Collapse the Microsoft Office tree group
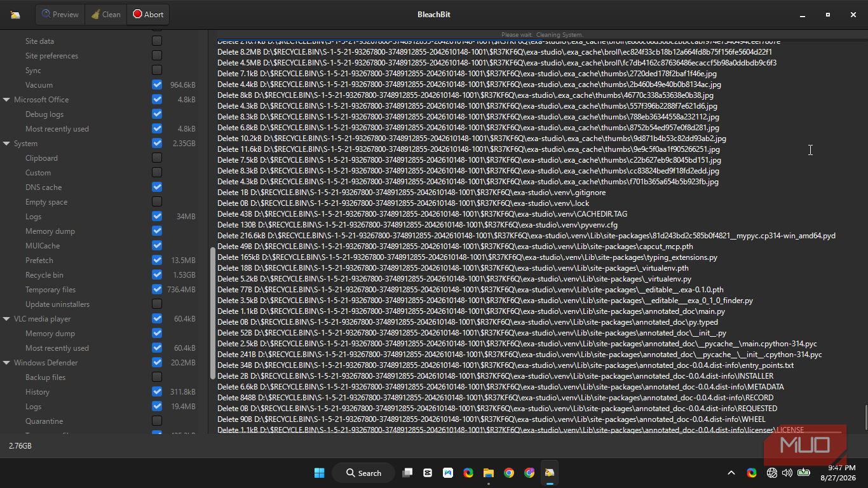This screenshot has width=868, height=488. tap(6, 100)
